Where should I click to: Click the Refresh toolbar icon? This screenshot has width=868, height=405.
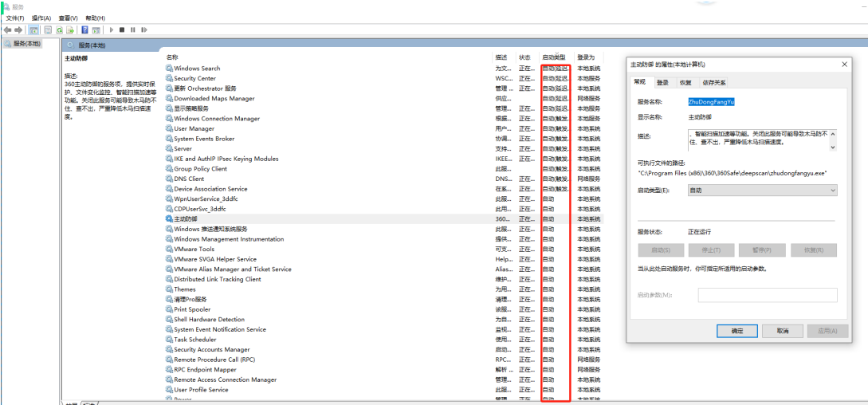pos(59,30)
